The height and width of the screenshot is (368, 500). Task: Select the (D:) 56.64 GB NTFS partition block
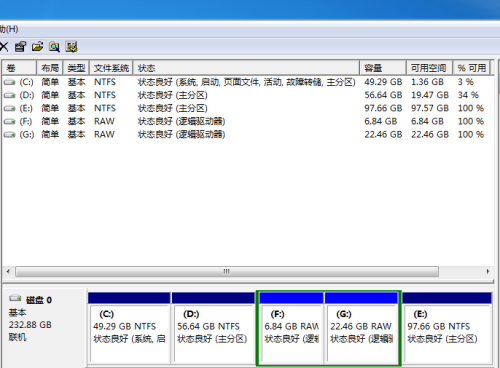213,327
